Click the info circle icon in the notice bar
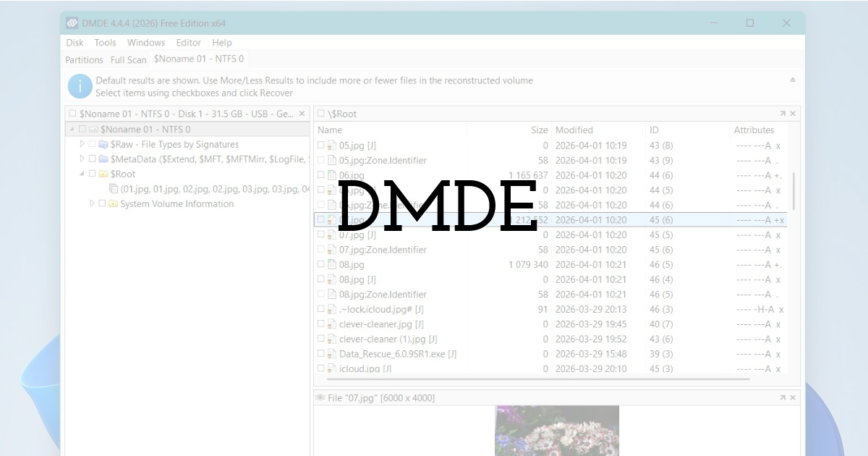This screenshot has height=456, width=868. (80, 85)
